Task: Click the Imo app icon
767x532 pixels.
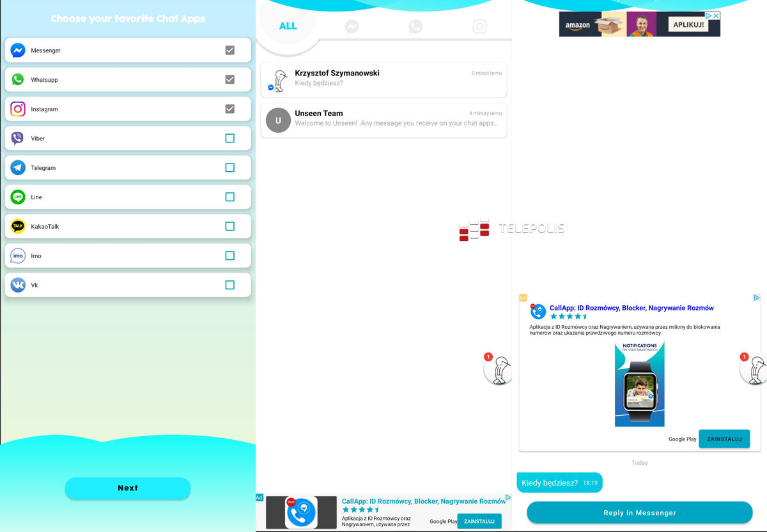Action: click(18, 256)
